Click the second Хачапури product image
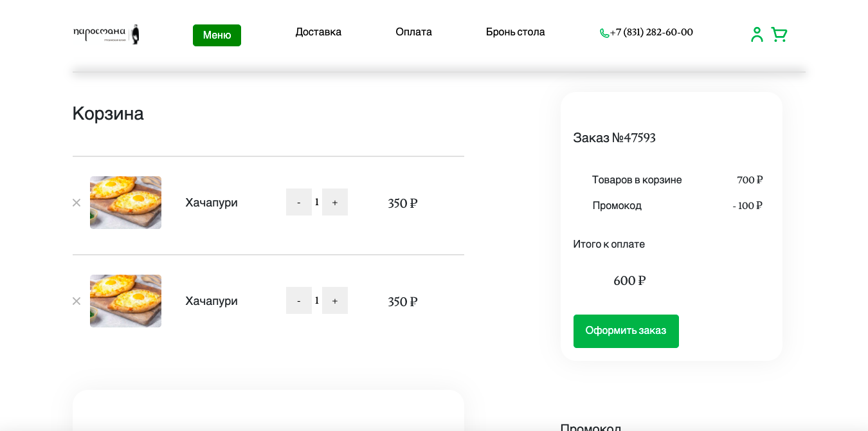This screenshot has height=431, width=868. click(125, 301)
